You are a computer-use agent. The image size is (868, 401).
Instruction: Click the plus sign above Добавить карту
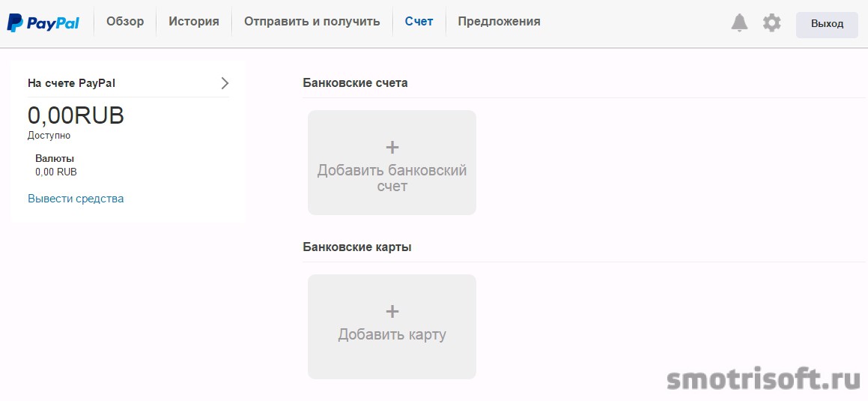pos(392,311)
